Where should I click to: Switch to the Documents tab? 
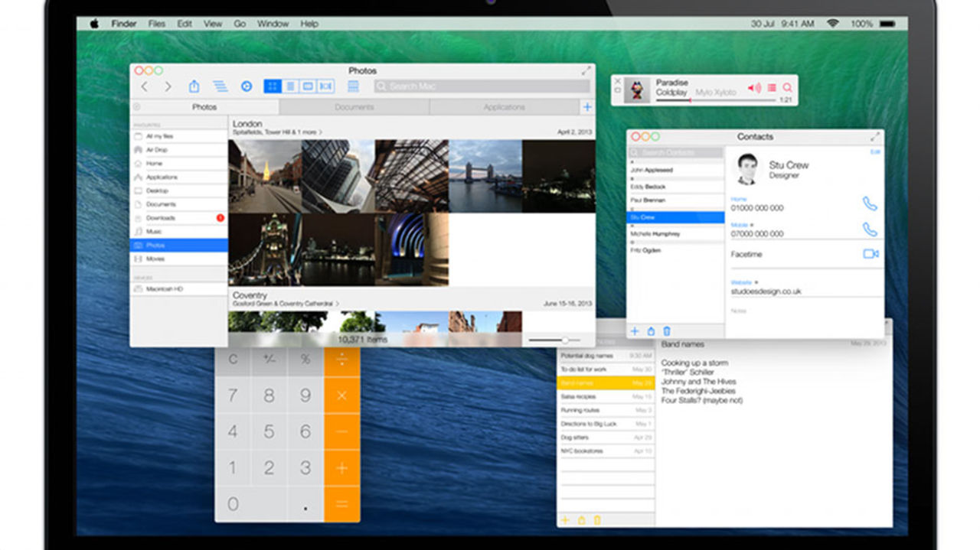click(354, 107)
